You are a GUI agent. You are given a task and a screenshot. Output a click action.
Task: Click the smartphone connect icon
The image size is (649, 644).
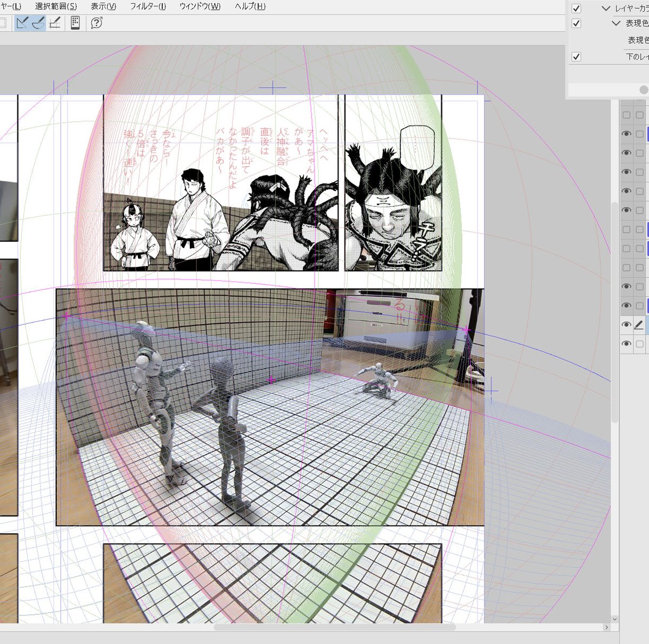pyautogui.click(x=75, y=23)
